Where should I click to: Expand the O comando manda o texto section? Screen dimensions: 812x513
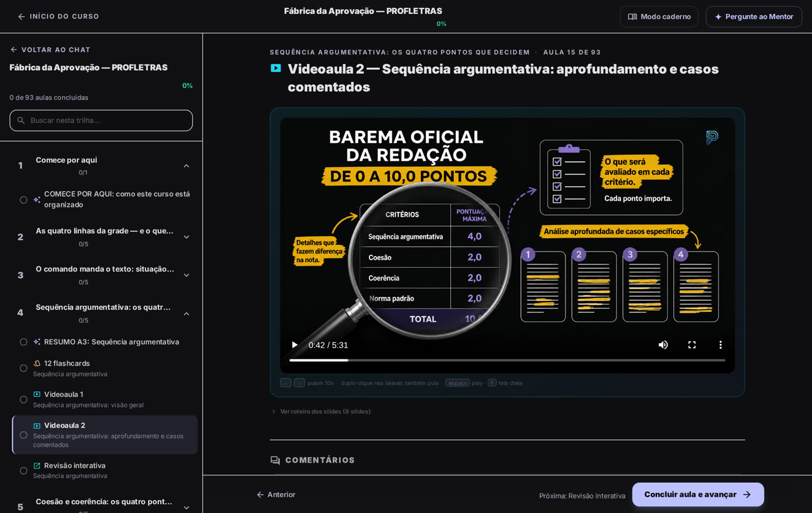[x=186, y=275]
